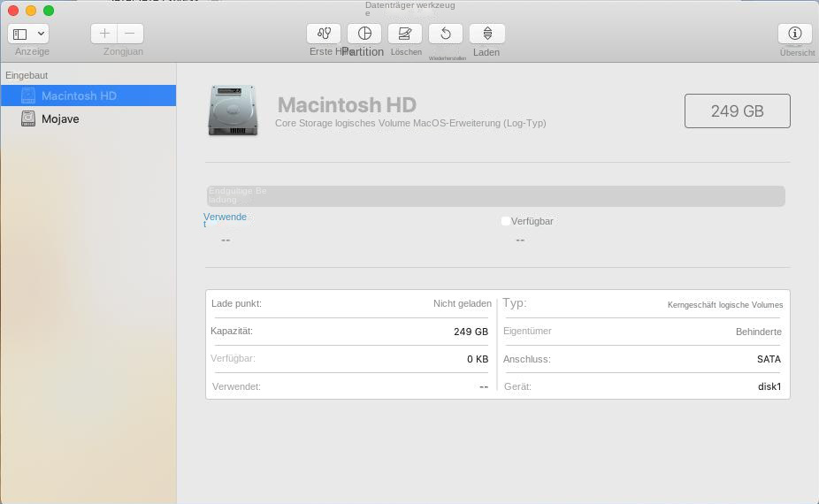Click the Erste Hilfe stethoscope icon

coord(324,34)
